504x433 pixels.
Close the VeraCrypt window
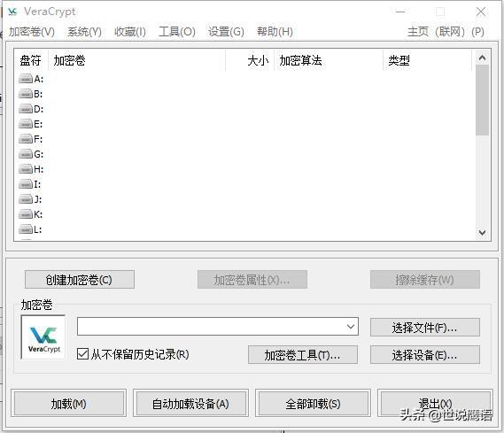[481, 12]
